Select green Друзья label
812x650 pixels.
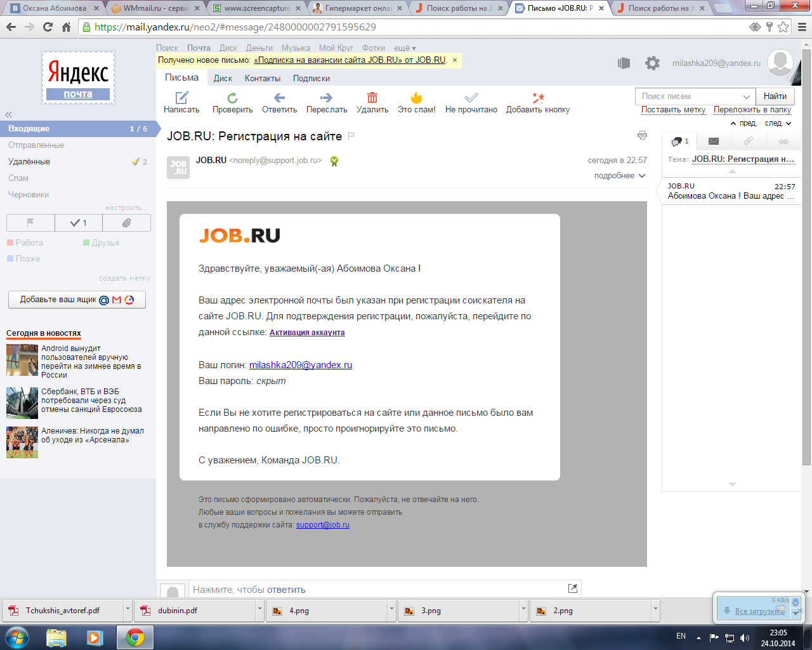click(101, 242)
